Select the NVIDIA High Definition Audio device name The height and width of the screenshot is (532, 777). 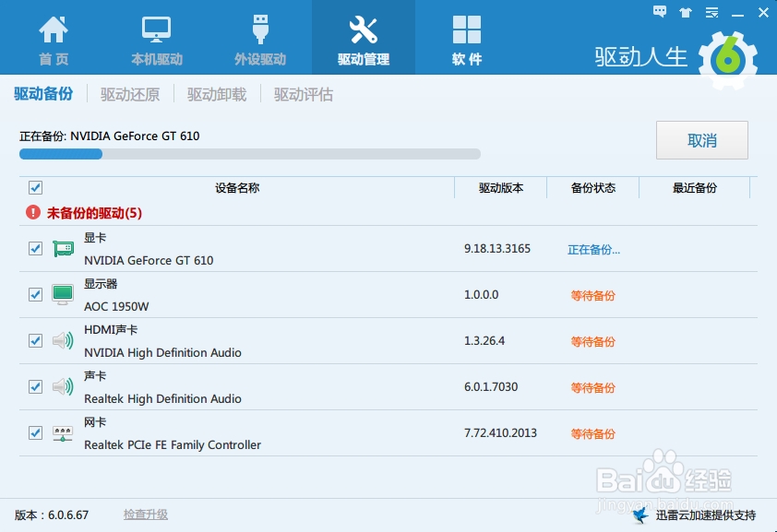(162, 352)
